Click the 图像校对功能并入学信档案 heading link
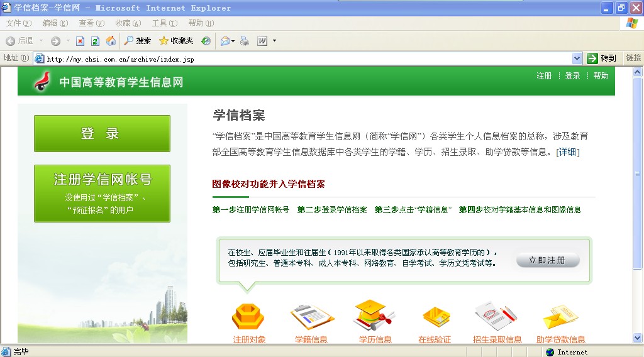The height and width of the screenshot is (357, 644). click(268, 184)
